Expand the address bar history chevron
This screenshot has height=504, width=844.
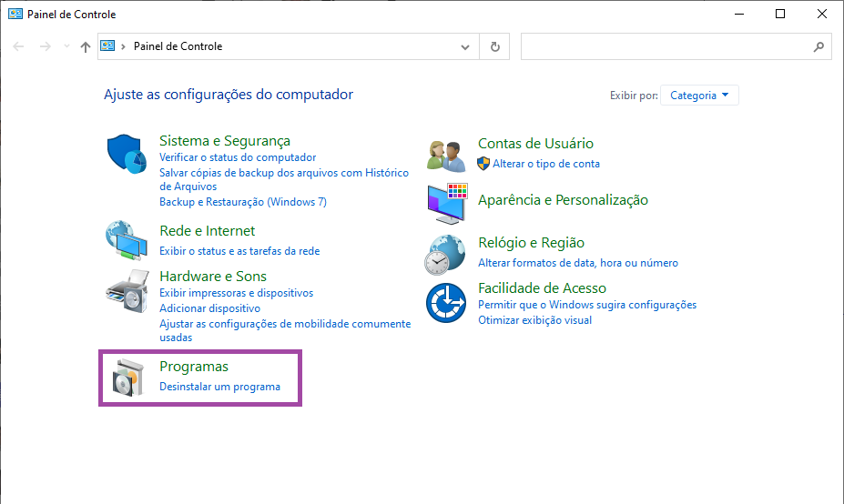(465, 46)
